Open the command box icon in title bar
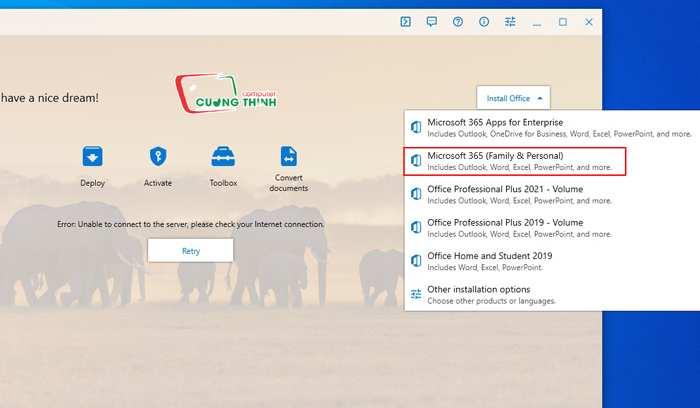Viewport: 700px width, 408px height. pyautogui.click(x=405, y=22)
